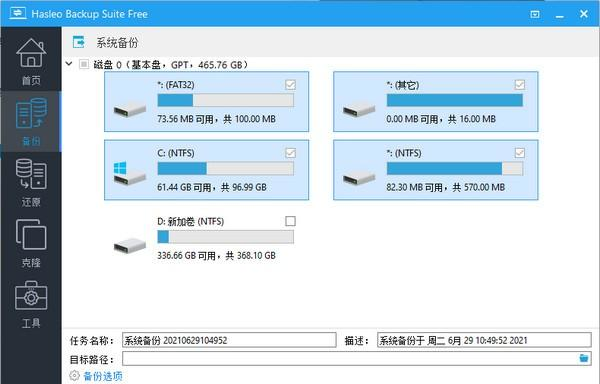This screenshot has width=600, height=384.
Task: Click the '*: (其它)' label
Action: (x=403, y=85)
